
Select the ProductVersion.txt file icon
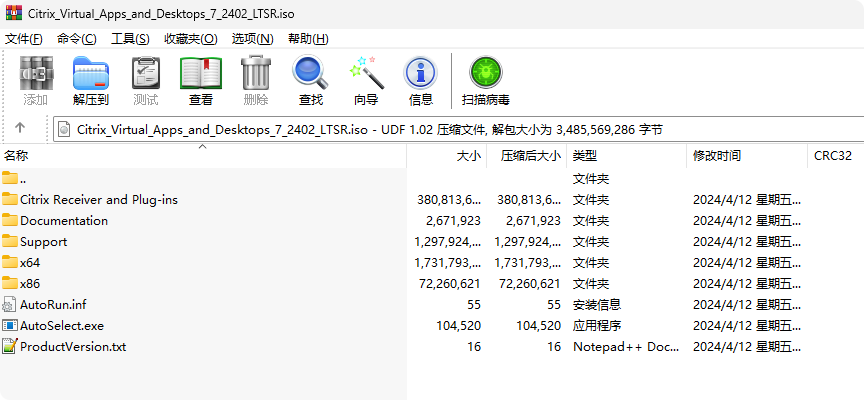[9, 346]
